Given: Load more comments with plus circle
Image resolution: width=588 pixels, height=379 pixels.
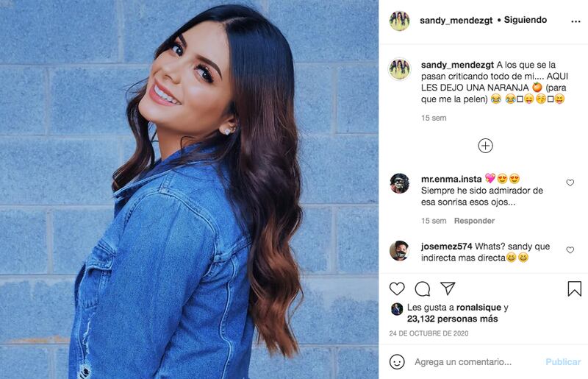Looking at the screenshot, I should click(485, 146).
